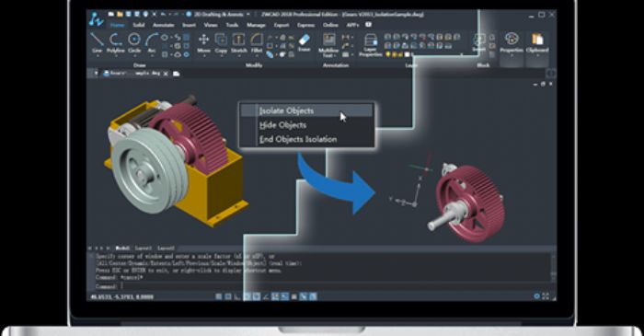This screenshot has height=336, width=644.
Task: Choose the Polyline tool
Action: coord(115,42)
